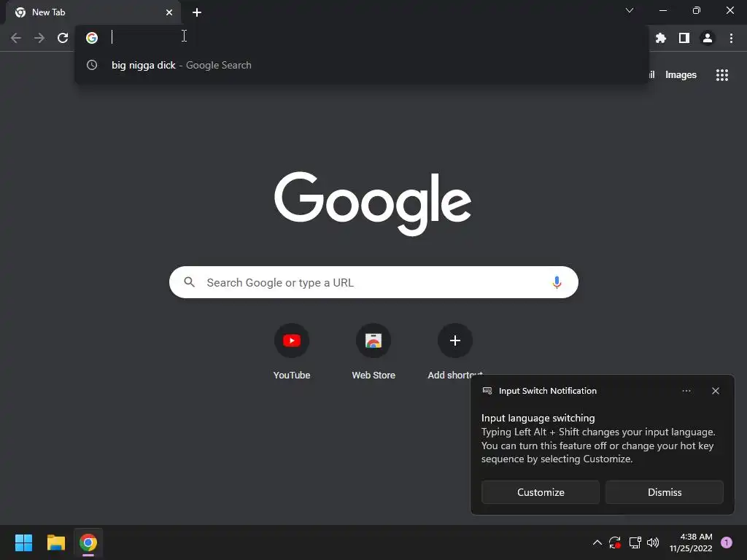Open the YouTube shortcut

292,351
